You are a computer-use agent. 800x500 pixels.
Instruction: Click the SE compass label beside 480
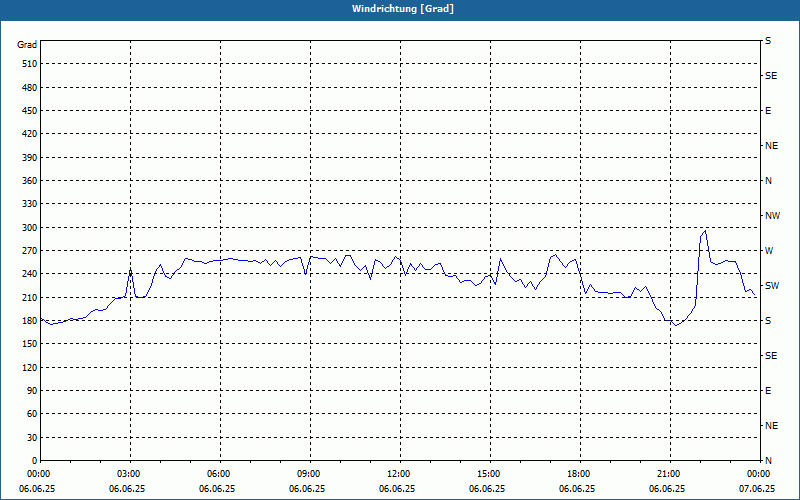click(771, 76)
